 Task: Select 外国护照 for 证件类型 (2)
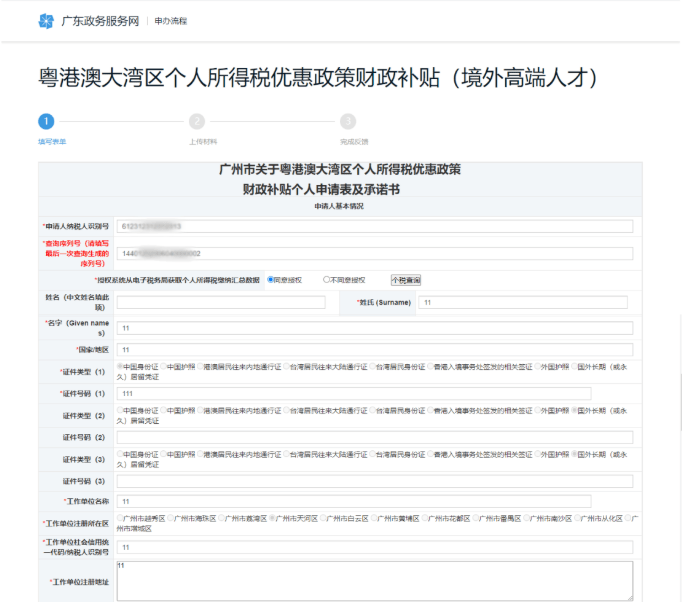pos(538,410)
